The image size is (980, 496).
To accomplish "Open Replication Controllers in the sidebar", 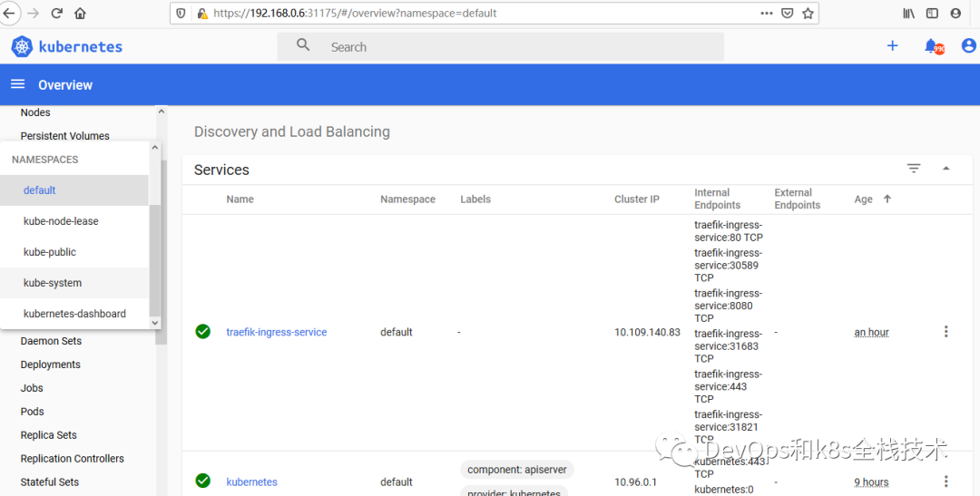I will (73, 459).
